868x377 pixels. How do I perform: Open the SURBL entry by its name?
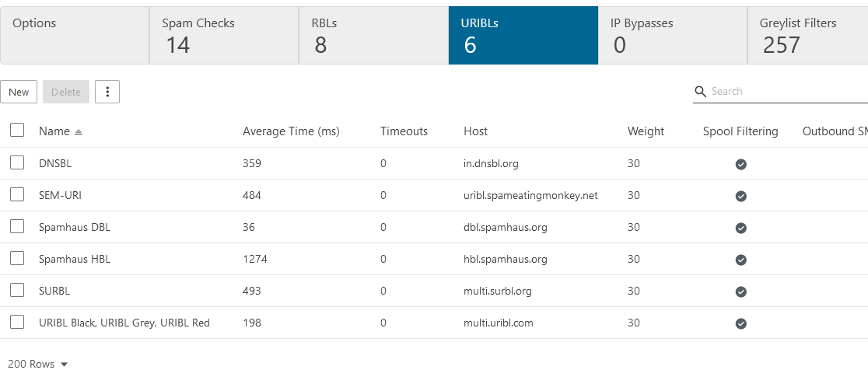54,291
